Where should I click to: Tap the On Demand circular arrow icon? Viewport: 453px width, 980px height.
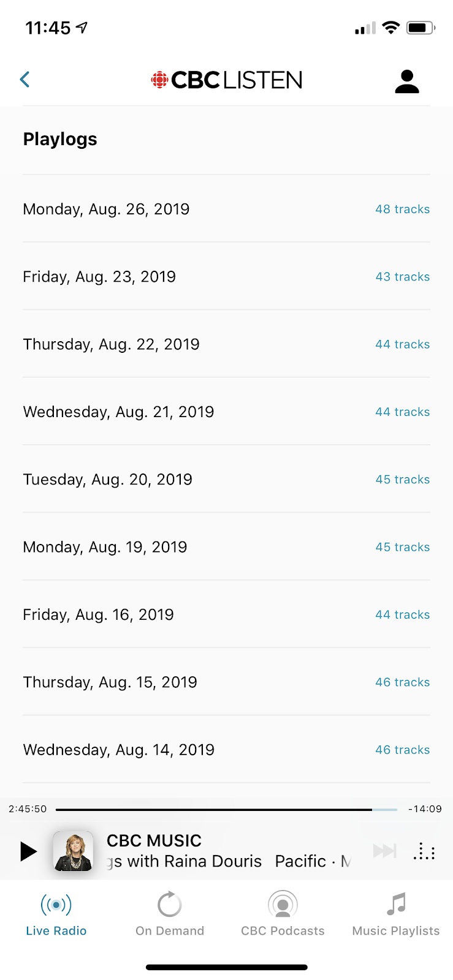170,905
